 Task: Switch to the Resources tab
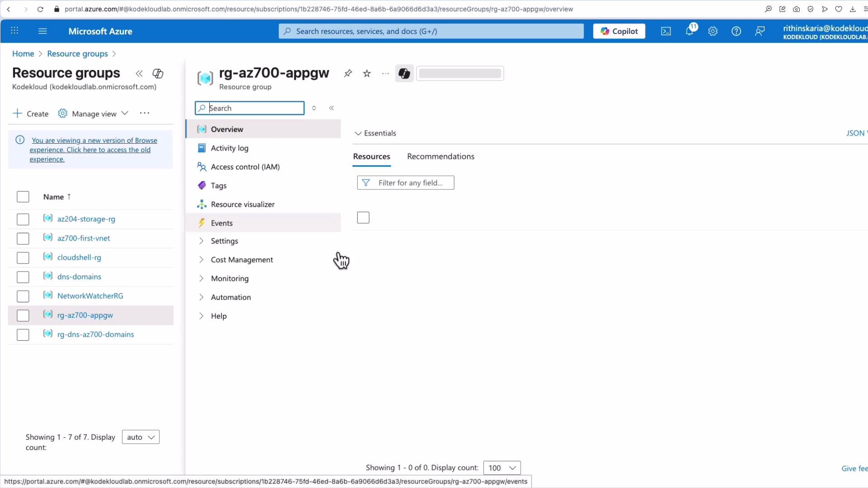[372, 156]
